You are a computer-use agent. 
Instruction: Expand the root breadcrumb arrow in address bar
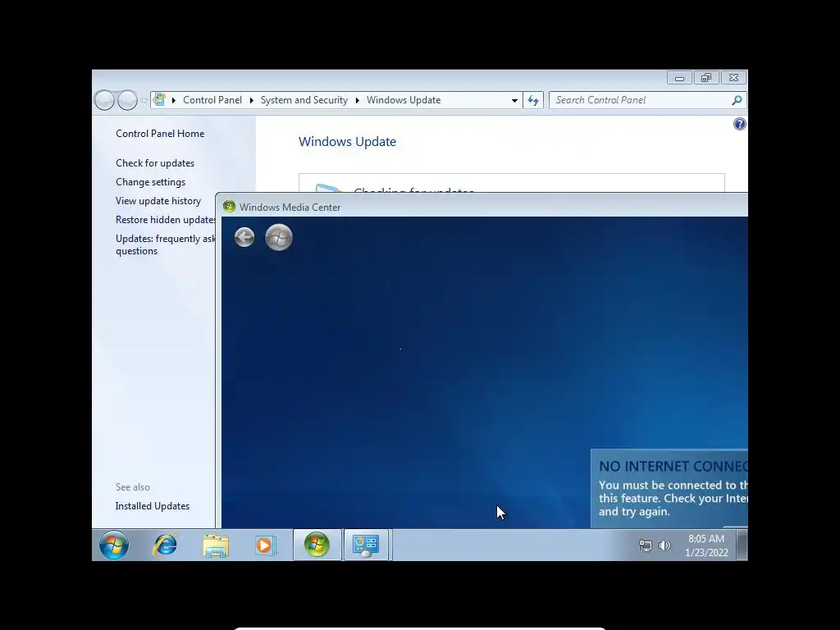click(x=174, y=100)
